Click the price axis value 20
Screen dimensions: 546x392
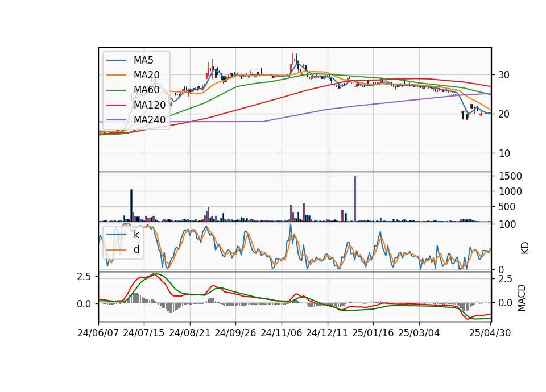504,114
